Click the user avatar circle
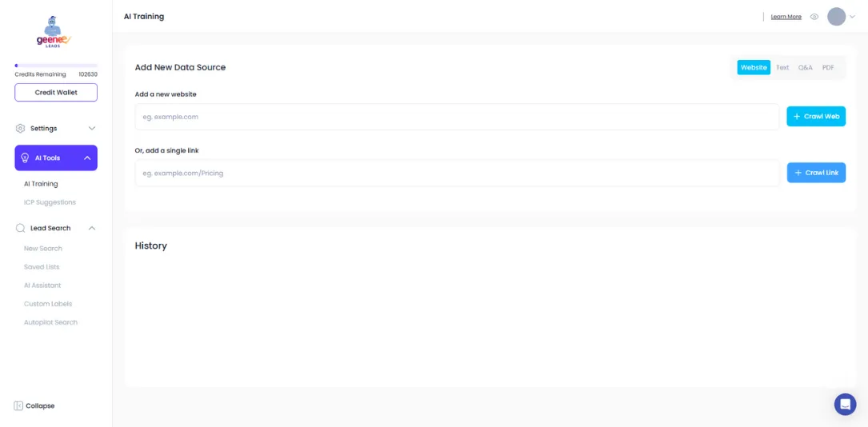 (836, 17)
